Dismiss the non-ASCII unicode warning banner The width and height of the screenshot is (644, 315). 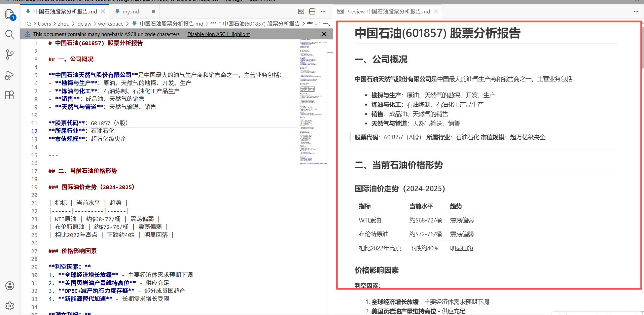pos(324,34)
